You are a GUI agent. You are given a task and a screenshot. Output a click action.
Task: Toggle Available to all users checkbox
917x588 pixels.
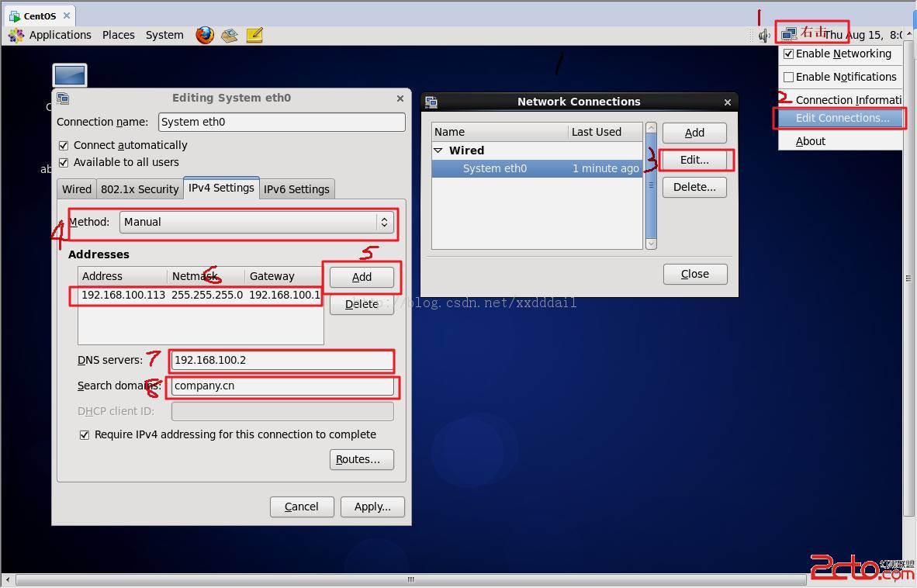point(64,162)
